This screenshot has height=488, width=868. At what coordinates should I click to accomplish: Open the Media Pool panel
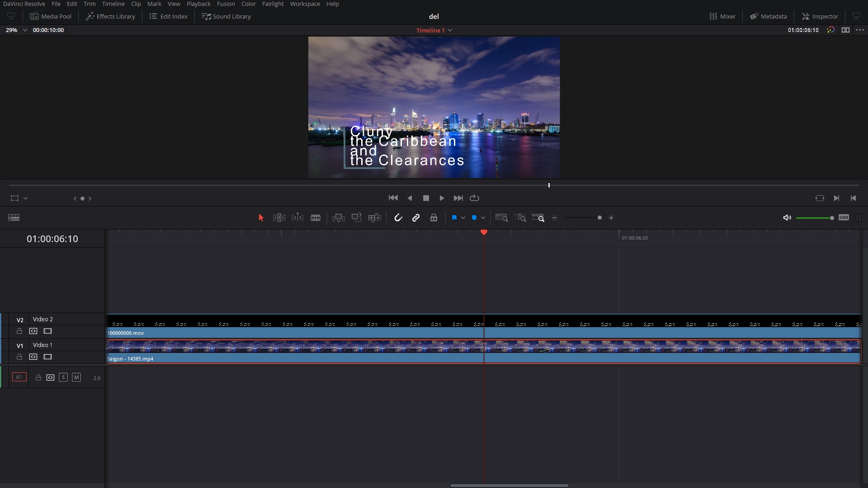click(x=51, y=16)
